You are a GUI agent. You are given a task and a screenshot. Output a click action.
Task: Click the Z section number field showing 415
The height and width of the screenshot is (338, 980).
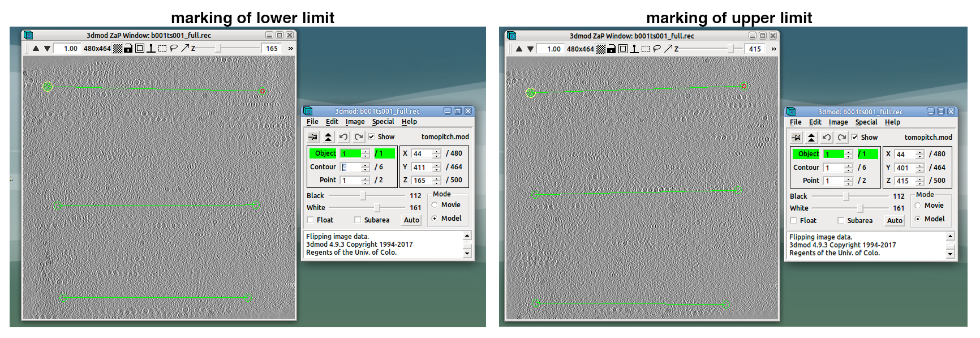[755, 49]
